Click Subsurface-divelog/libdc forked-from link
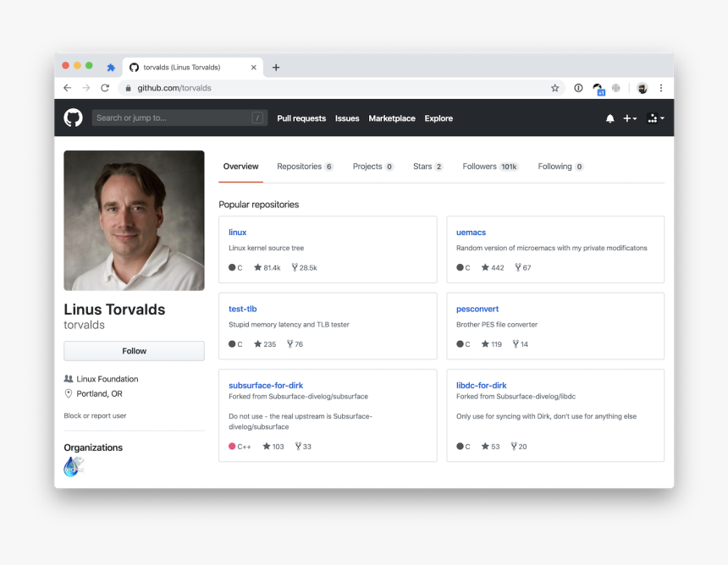 (536, 397)
